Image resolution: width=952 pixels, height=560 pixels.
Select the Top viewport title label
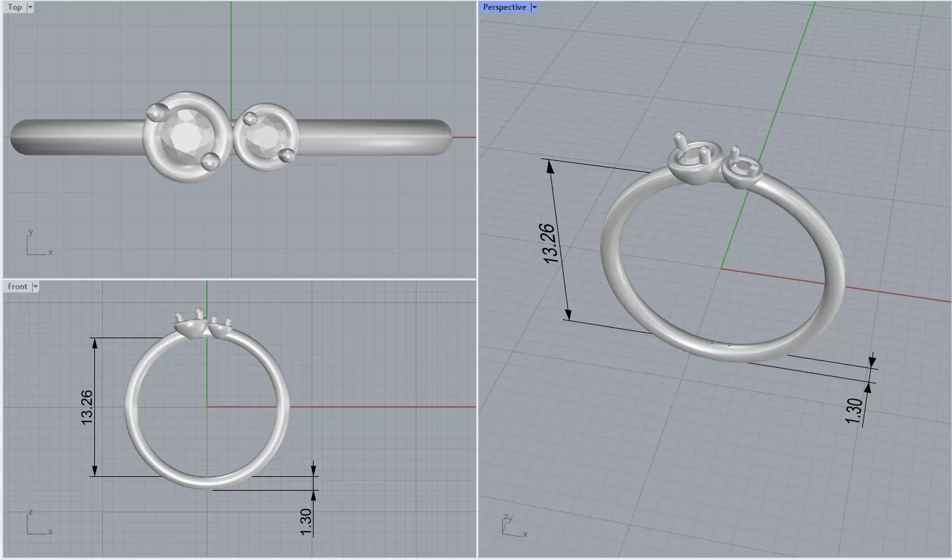click(15, 7)
